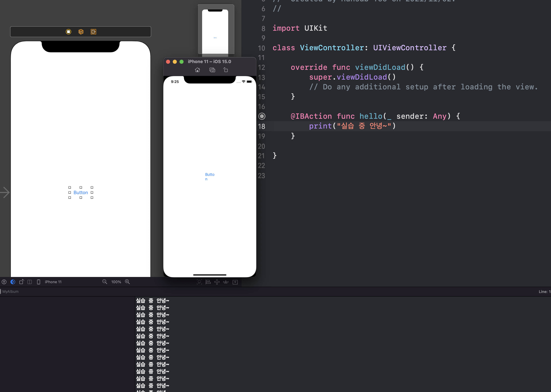The width and height of the screenshot is (551, 392).
Task: Take a simulator screenshot with camera icon
Action: tap(212, 70)
